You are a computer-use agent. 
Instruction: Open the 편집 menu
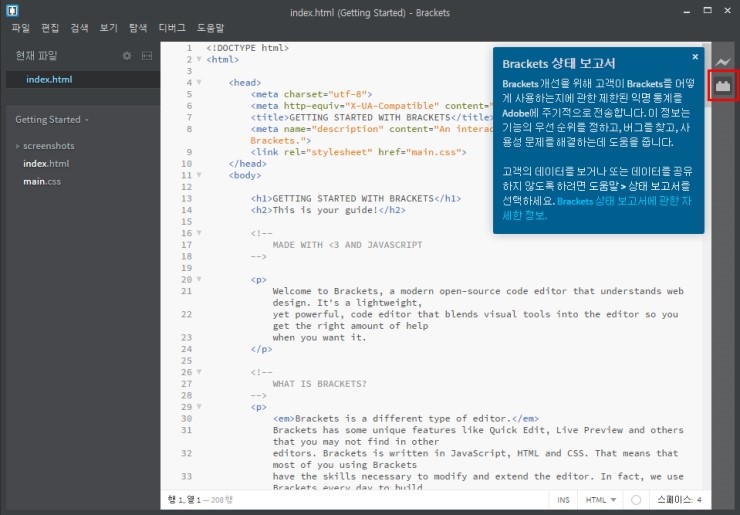coord(50,28)
